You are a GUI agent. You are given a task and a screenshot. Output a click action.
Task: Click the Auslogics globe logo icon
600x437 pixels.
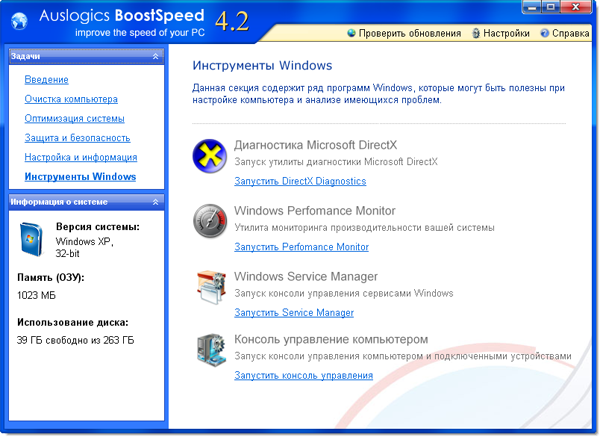coord(19,21)
